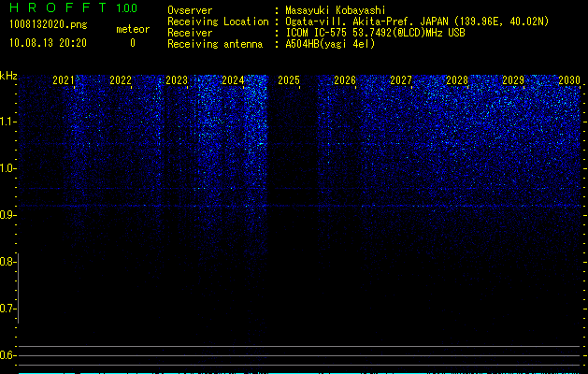Click the 0.6 frequency axis label

click(x=7, y=355)
